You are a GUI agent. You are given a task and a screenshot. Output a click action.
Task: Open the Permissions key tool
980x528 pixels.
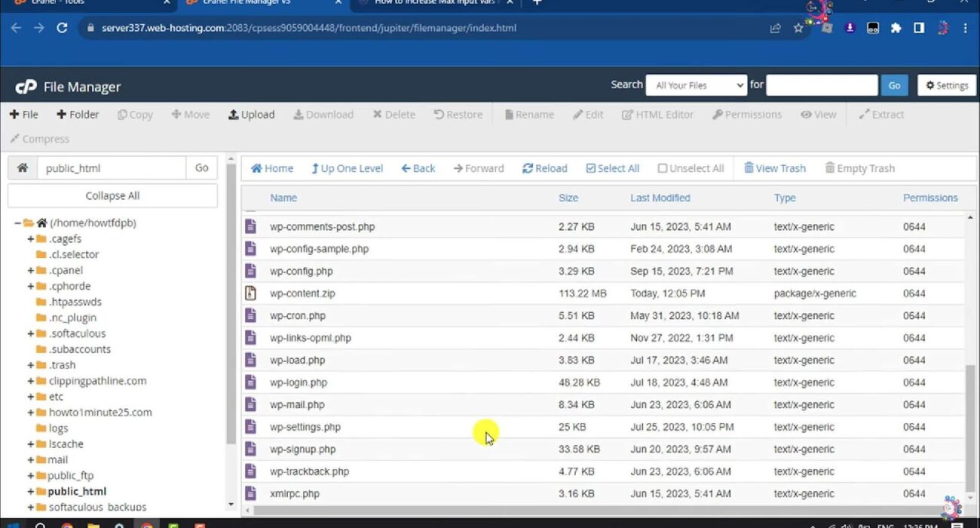coord(747,115)
